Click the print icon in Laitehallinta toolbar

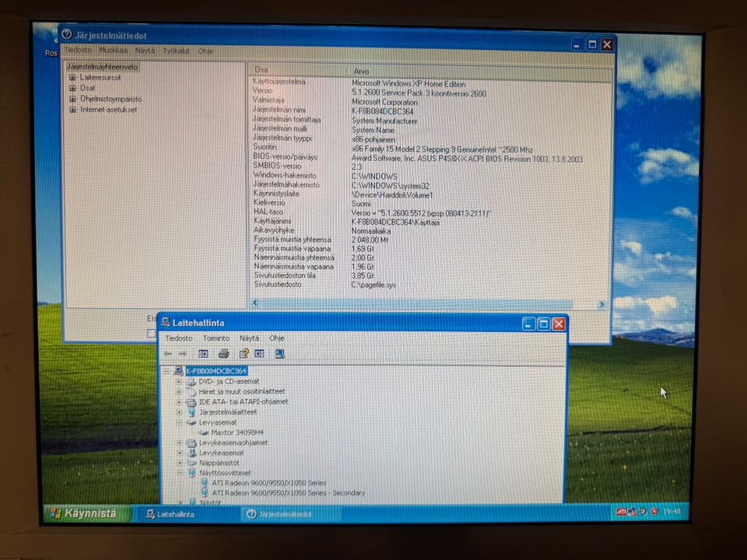coord(223,354)
